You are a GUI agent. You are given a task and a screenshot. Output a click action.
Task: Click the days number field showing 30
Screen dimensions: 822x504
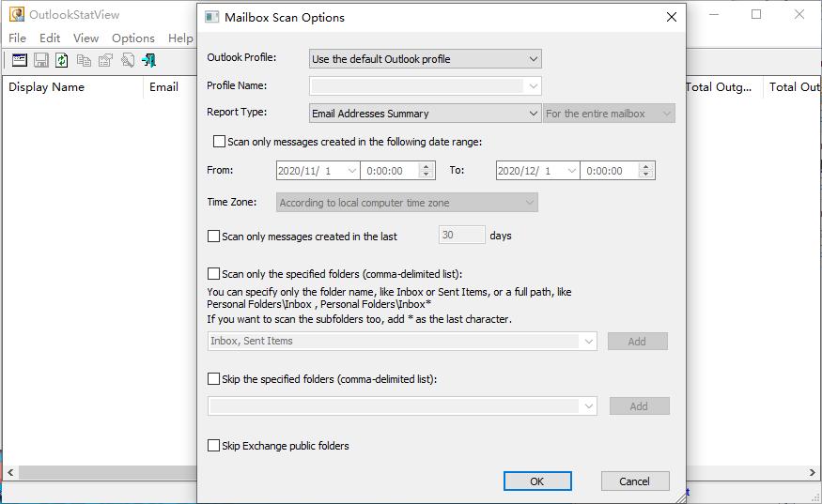click(462, 235)
